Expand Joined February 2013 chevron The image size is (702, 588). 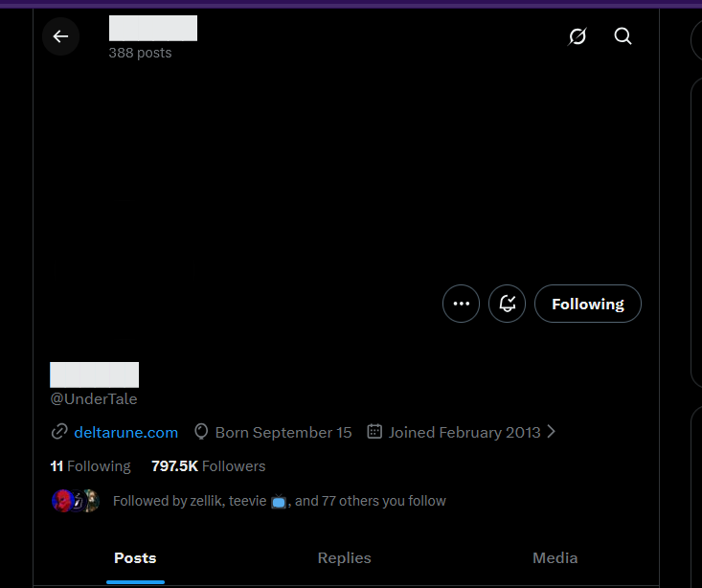551,432
